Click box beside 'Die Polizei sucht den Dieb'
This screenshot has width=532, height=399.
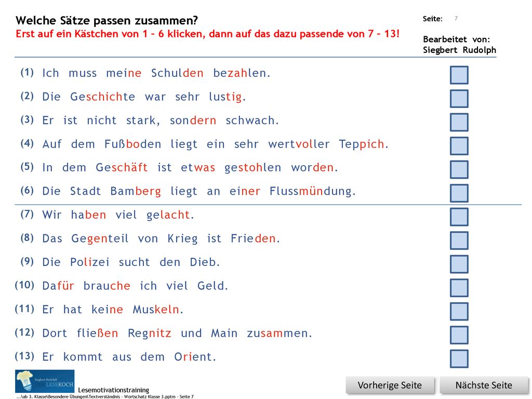point(459,264)
